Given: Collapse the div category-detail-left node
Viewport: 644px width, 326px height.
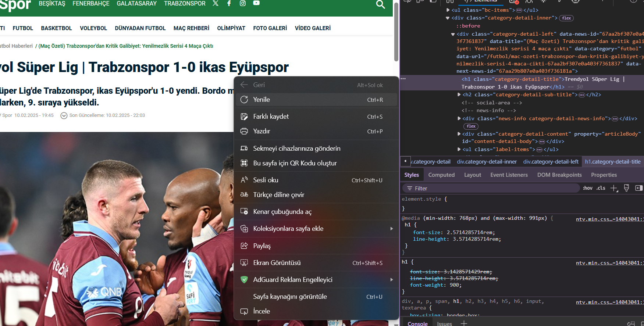Looking at the screenshot, I should tap(453, 34).
